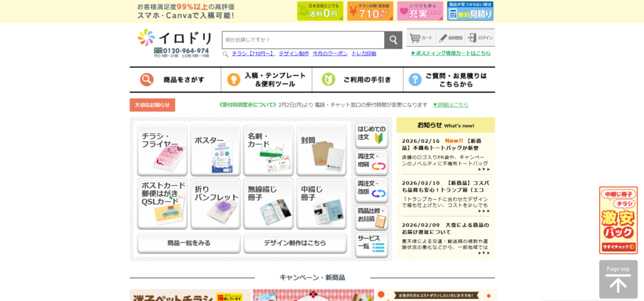Click the 無線綴じ冊子 booklet tile
This screenshot has width=644, height=301.
pyautogui.click(x=269, y=203)
